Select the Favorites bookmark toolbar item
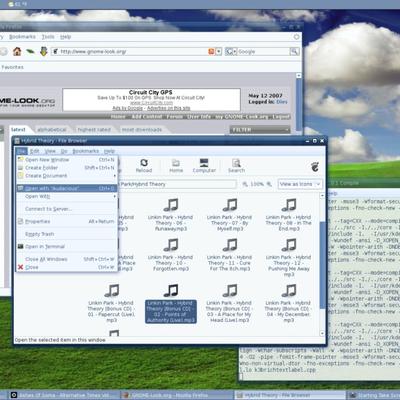400x400 pixels. [12, 67]
